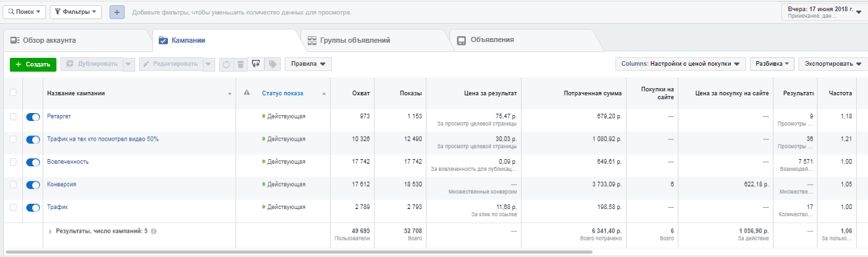Toggle the Трафик на тех кто посмотрел видео switch
The height and width of the screenshot is (257, 868).
click(x=33, y=139)
